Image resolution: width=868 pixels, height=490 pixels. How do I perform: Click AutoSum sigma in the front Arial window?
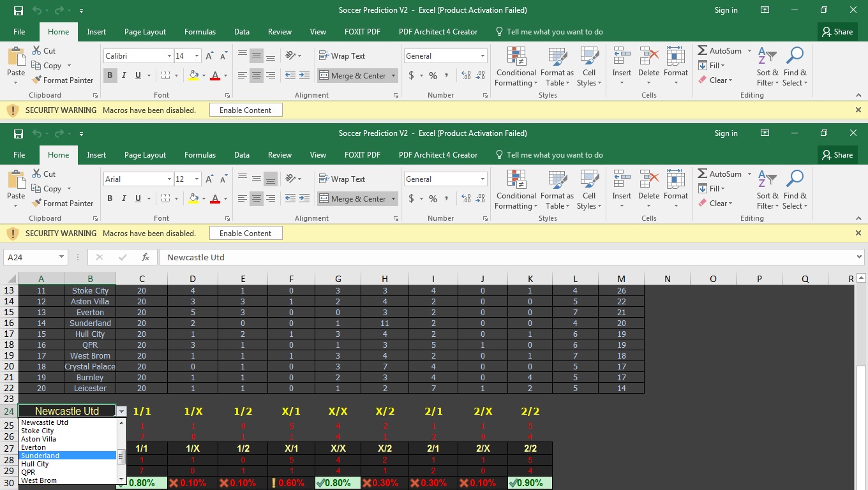pyautogui.click(x=702, y=174)
